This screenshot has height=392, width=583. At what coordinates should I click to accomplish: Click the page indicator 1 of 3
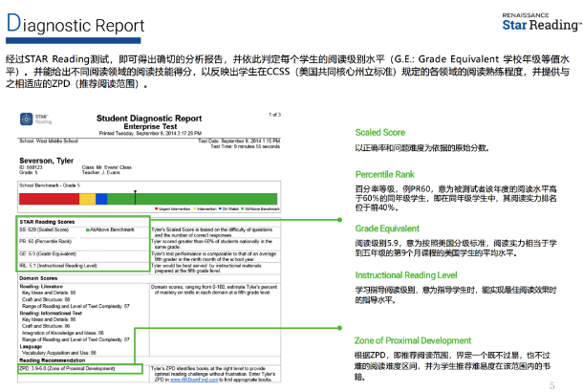275,115
